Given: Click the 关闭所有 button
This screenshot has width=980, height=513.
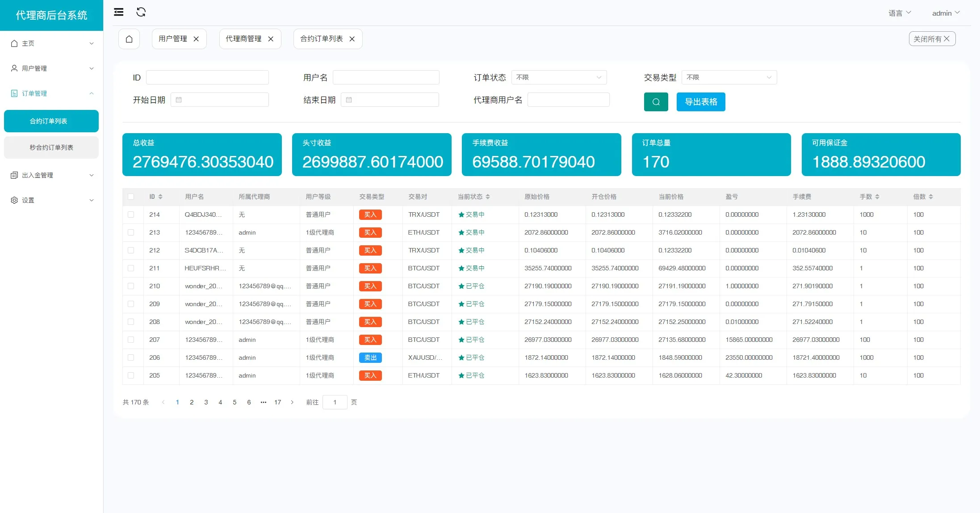Looking at the screenshot, I should [932, 39].
